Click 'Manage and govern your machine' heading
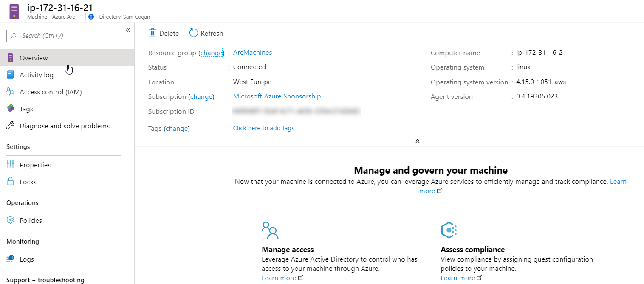Screen dimensions: 644x284 coord(431,170)
